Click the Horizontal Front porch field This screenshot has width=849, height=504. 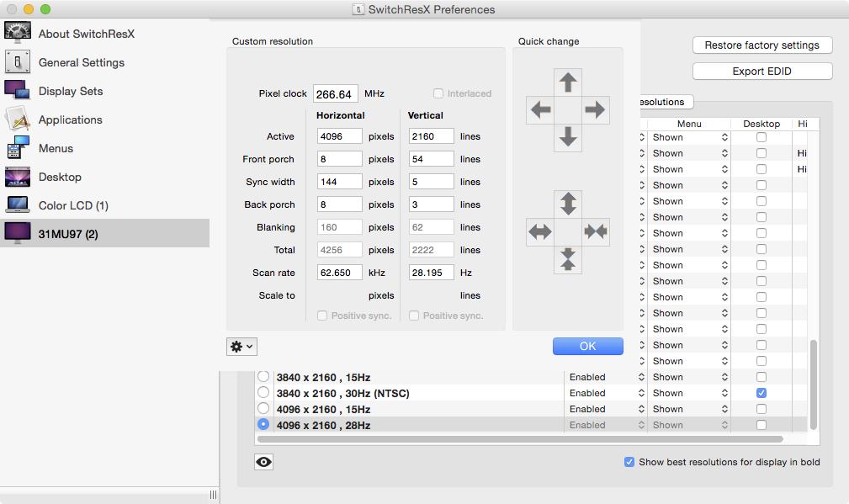tap(339, 159)
